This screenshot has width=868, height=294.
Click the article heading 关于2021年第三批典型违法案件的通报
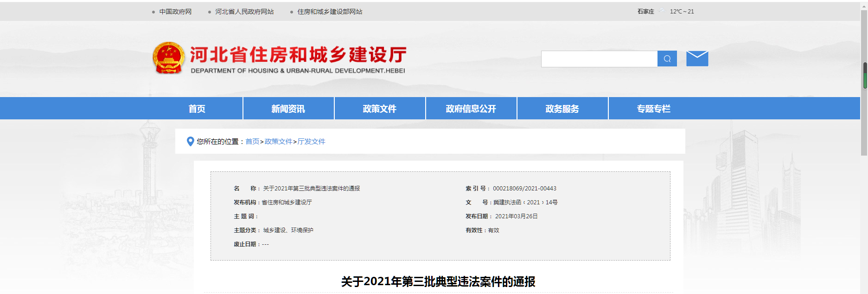(x=438, y=281)
